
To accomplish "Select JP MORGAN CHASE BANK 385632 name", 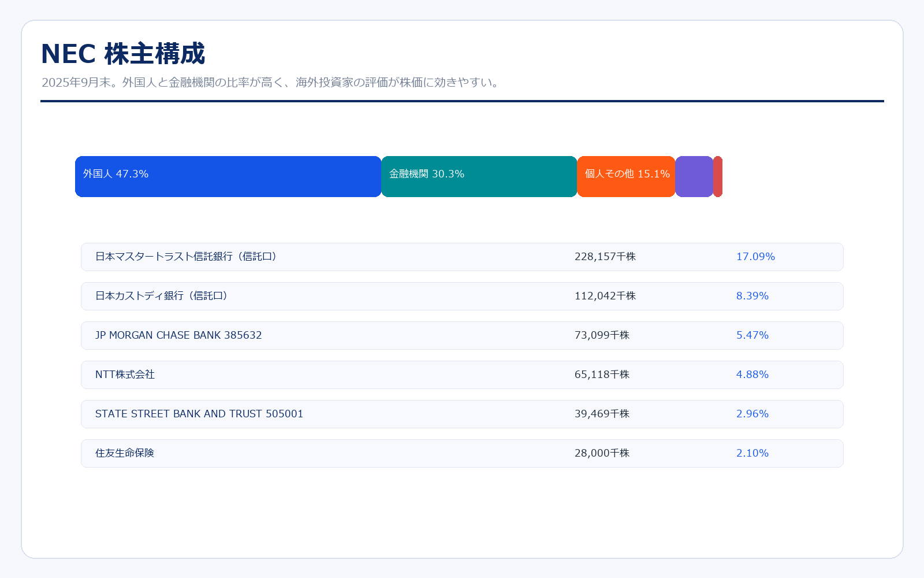I will coord(178,335).
